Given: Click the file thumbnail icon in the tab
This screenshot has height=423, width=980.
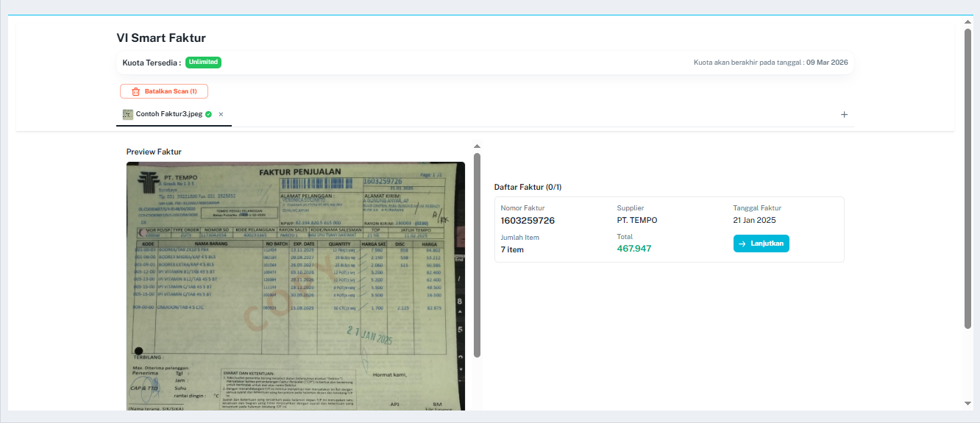Looking at the screenshot, I should (128, 114).
